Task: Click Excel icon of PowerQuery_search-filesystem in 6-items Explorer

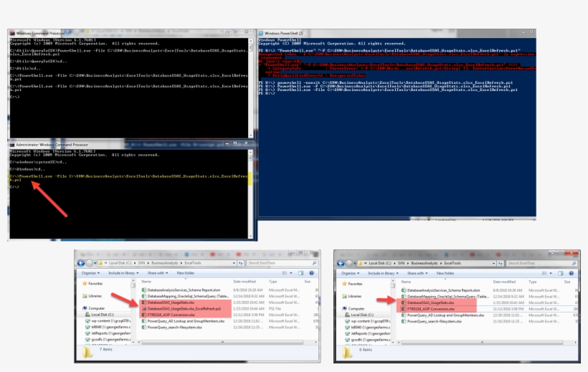Action: coord(404,321)
